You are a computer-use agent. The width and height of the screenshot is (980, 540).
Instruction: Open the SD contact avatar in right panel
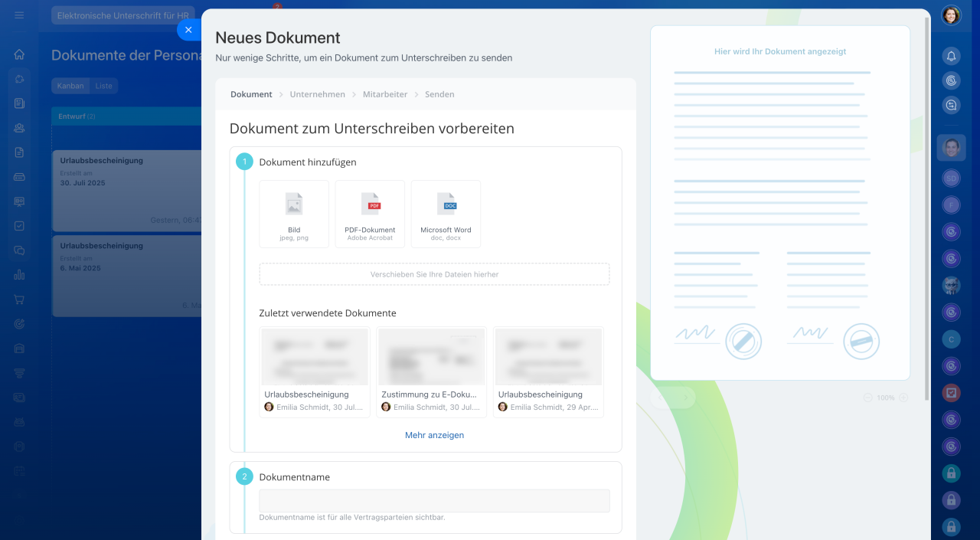951,178
